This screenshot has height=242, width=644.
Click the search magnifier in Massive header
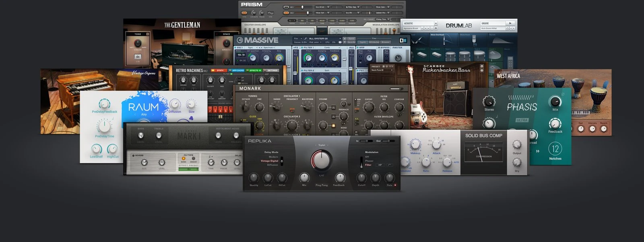click(306, 39)
